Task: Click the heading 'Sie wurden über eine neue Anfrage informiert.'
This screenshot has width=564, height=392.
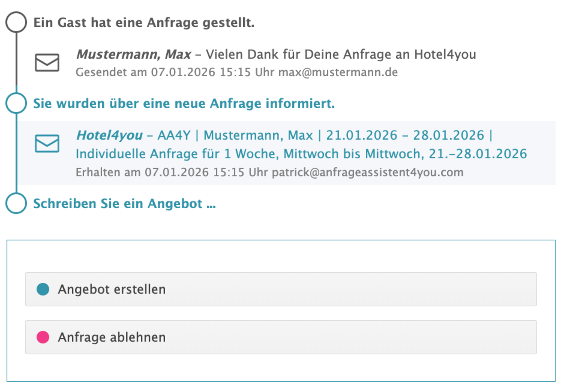Action: 184,103
